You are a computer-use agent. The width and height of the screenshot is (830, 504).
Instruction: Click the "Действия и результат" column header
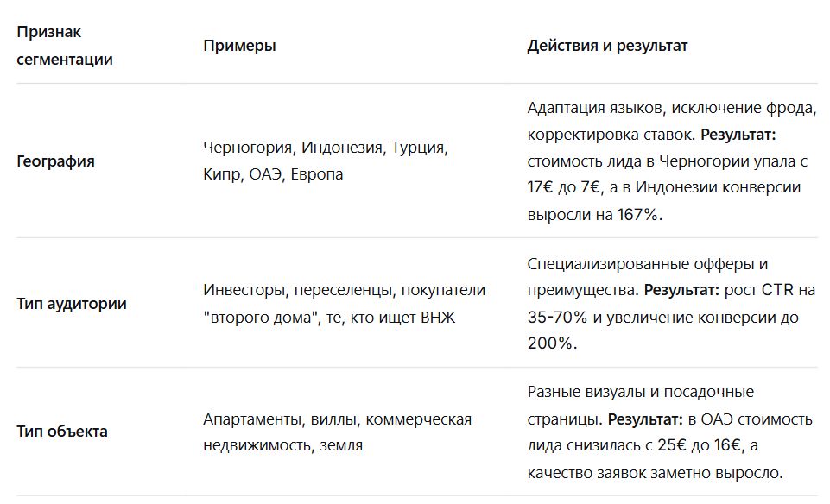[x=607, y=46]
